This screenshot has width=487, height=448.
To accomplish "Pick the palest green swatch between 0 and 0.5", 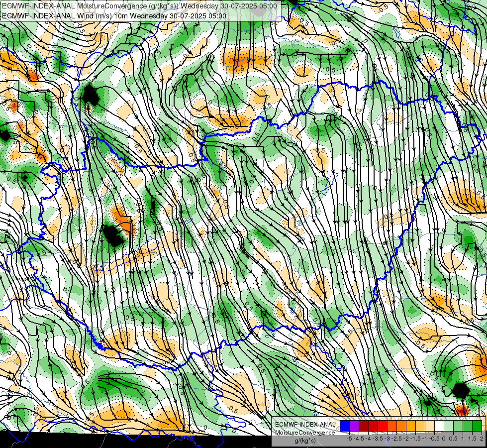I will point(449,426).
